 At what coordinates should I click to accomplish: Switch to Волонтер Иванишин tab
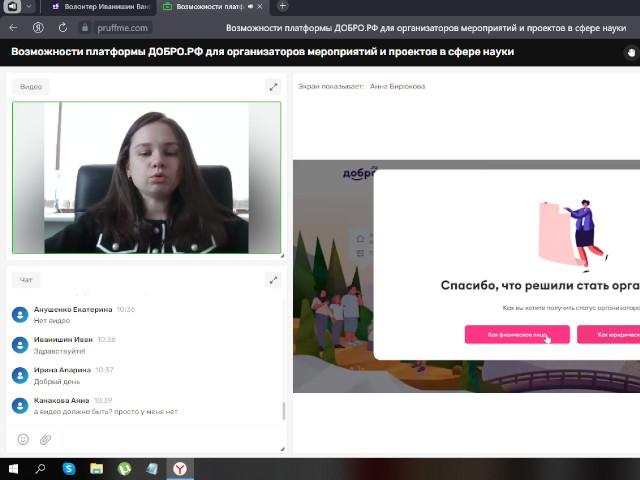[x=101, y=7]
